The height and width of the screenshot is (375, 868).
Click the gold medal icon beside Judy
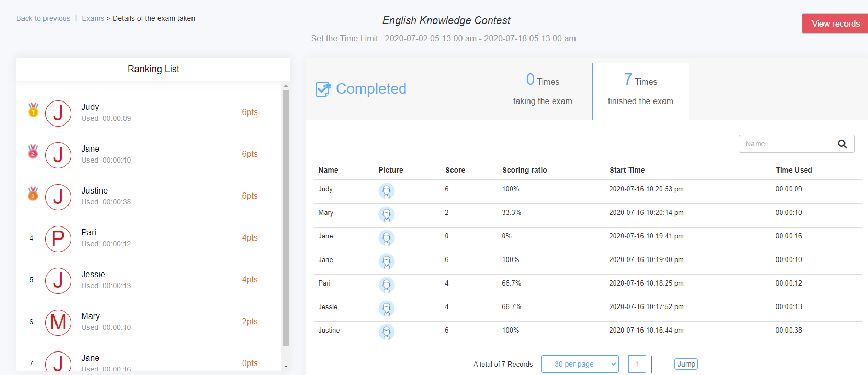[33, 109]
